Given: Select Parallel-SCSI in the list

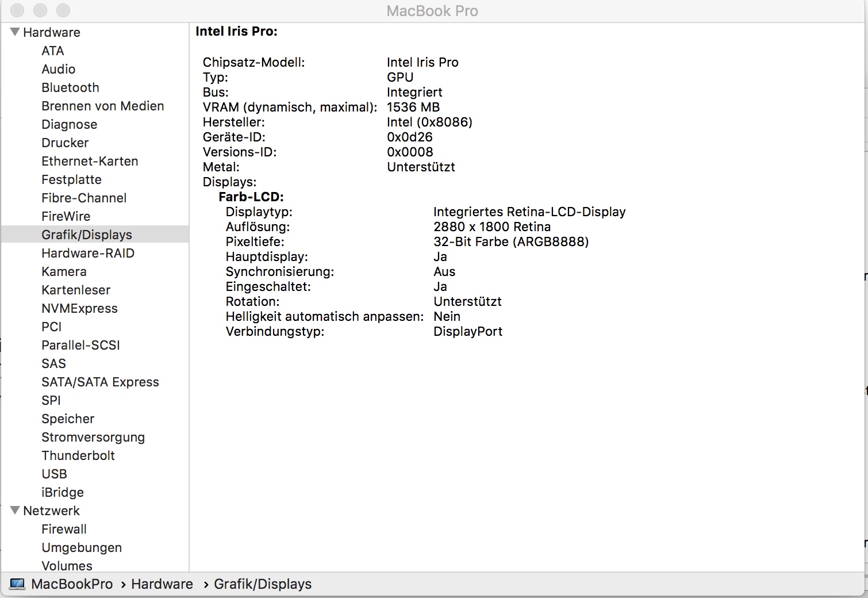Looking at the screenshot, I should click(80, 345).
